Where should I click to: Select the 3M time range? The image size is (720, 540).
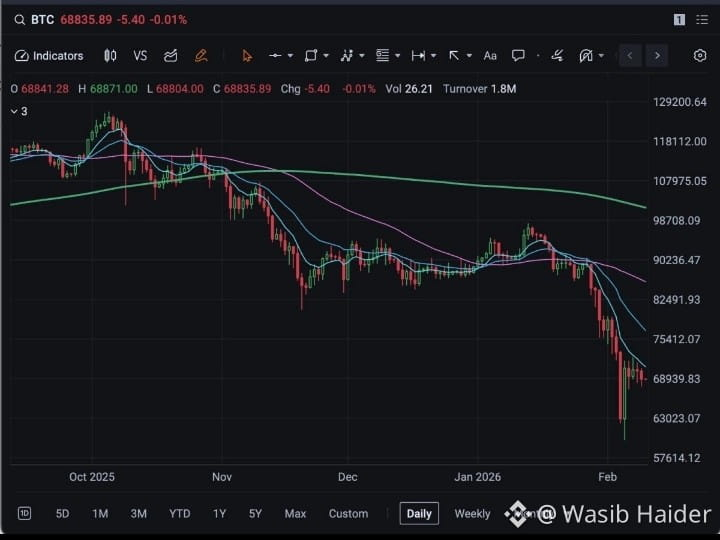coord(139,513)
